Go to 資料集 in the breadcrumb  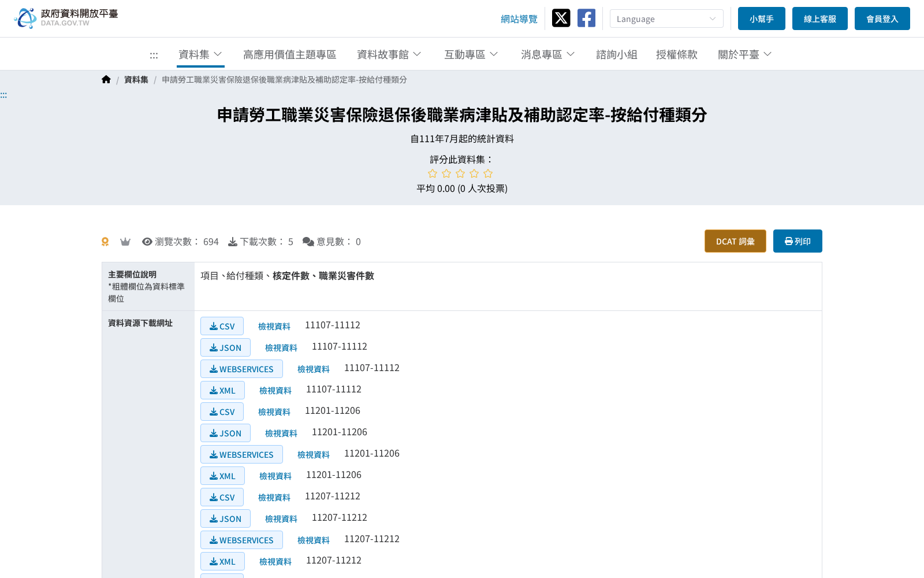click(136, 80)
